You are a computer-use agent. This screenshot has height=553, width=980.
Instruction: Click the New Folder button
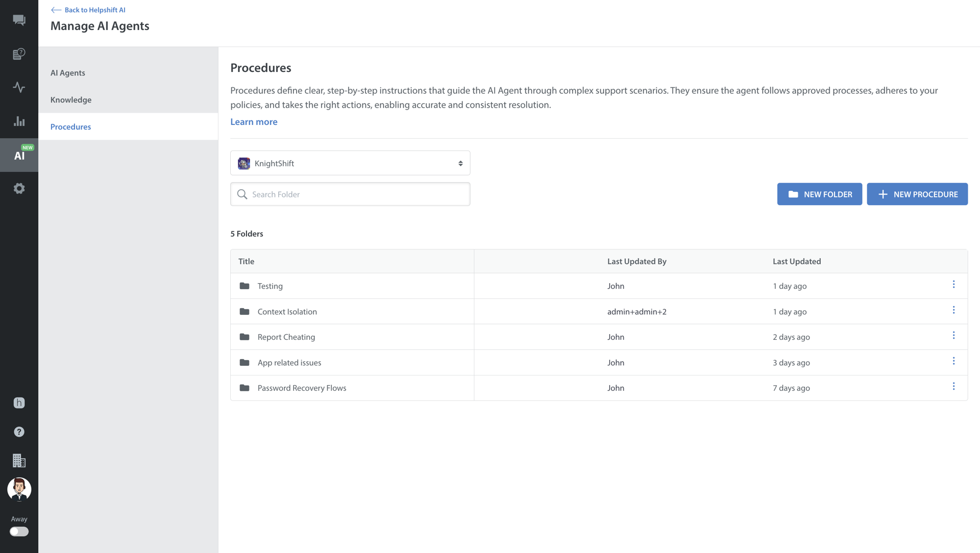tap(819, 194)
